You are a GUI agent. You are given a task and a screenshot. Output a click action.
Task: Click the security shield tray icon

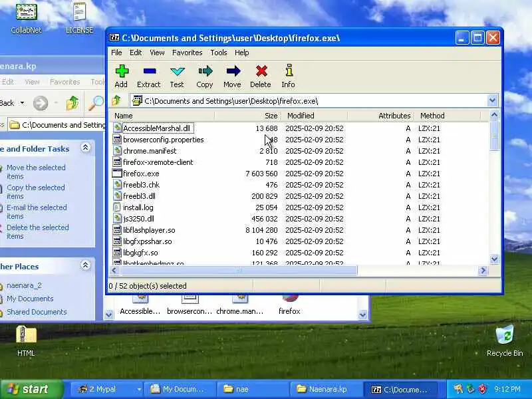pyautogui.click(x=482, y=389)
